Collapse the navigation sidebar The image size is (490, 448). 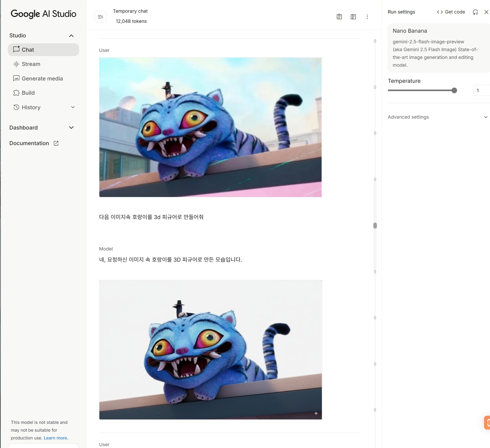point(100,17)
